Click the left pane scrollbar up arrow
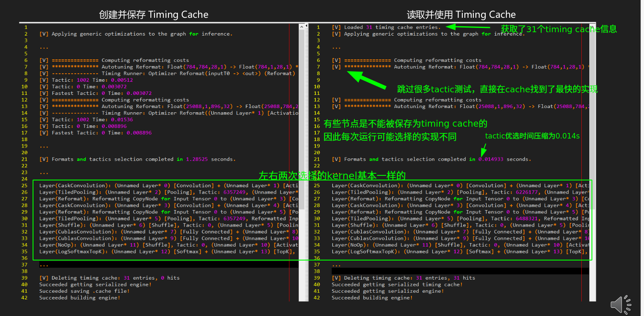The height and width of the screenshot is (316, 644). tap(302, 27)
